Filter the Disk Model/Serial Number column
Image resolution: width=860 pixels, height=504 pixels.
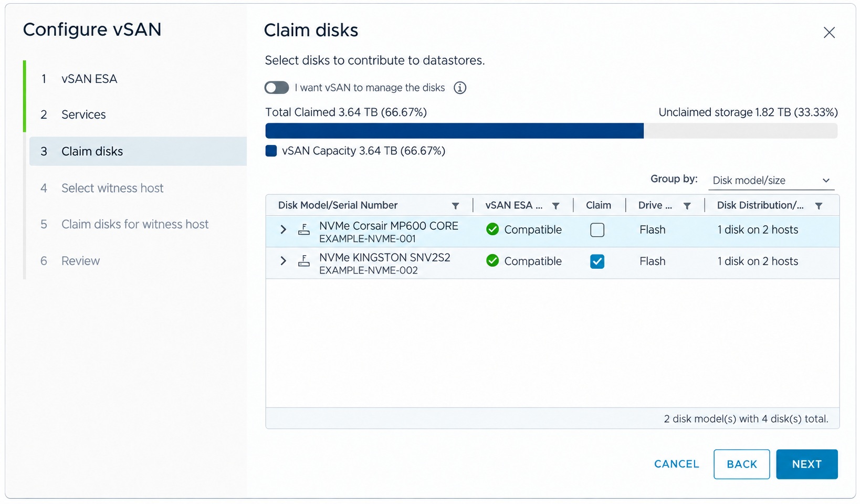pos(456,206)
